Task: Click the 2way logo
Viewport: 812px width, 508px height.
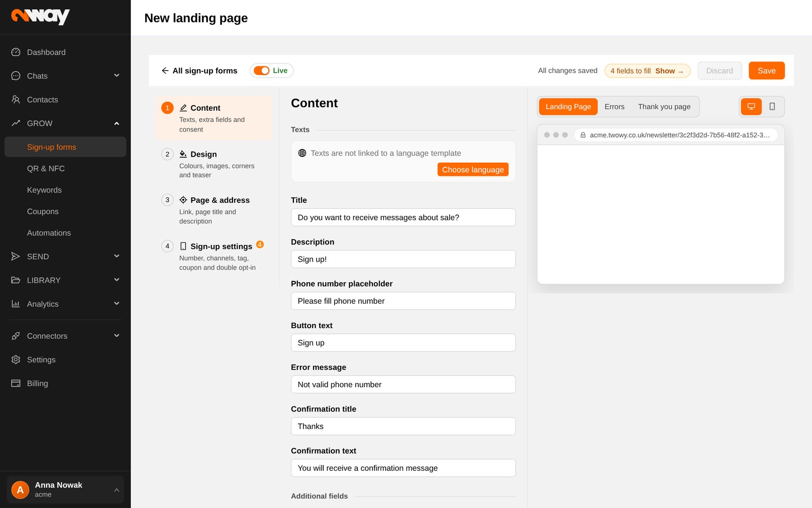Action: pyautogui.click(x=40, y=16)
